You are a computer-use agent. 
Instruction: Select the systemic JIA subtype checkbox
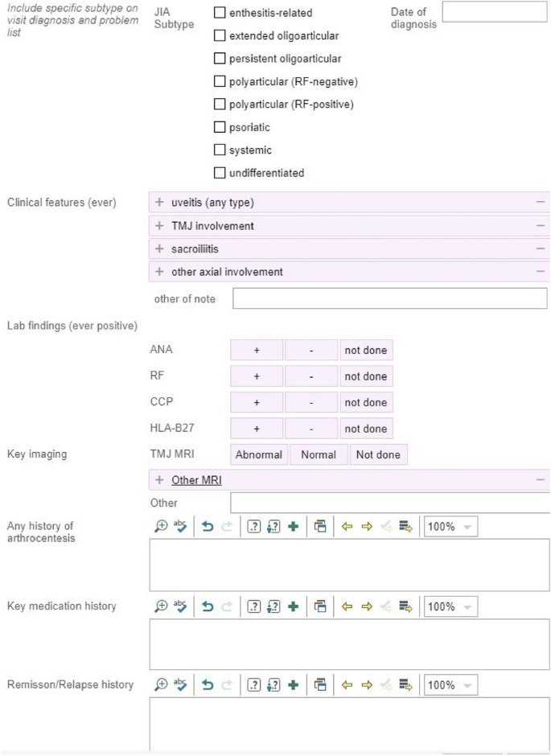pyautogui.click(x=220, y=150)
